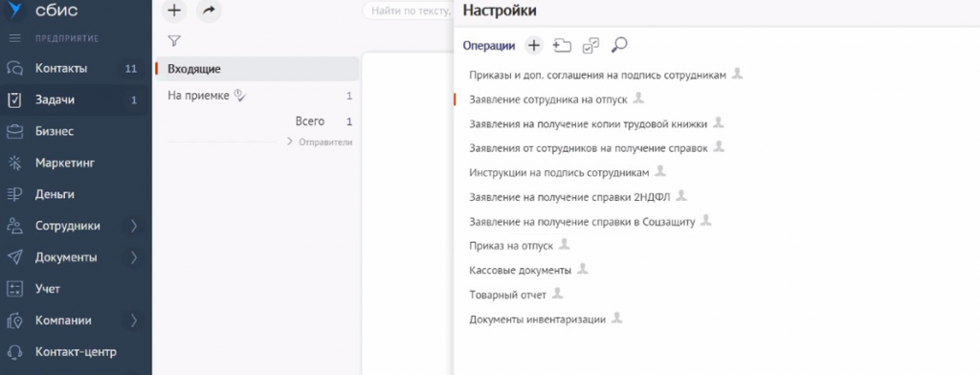Screen dimensions: 980x375
Task: Click the magnifier search icon in Настройки
Action: (x=619, y=45)
